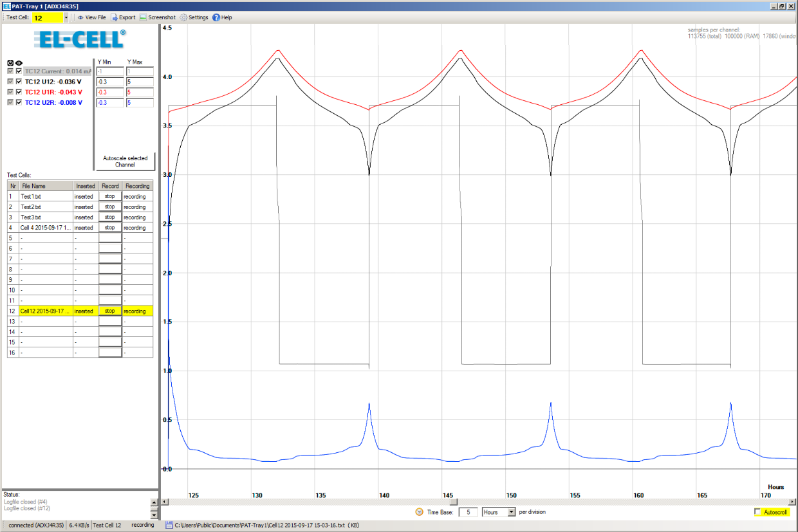This screenshot has width=798, height=532.
Task: Click Y Min field for TC12 U1R
Action: point(109,93)
